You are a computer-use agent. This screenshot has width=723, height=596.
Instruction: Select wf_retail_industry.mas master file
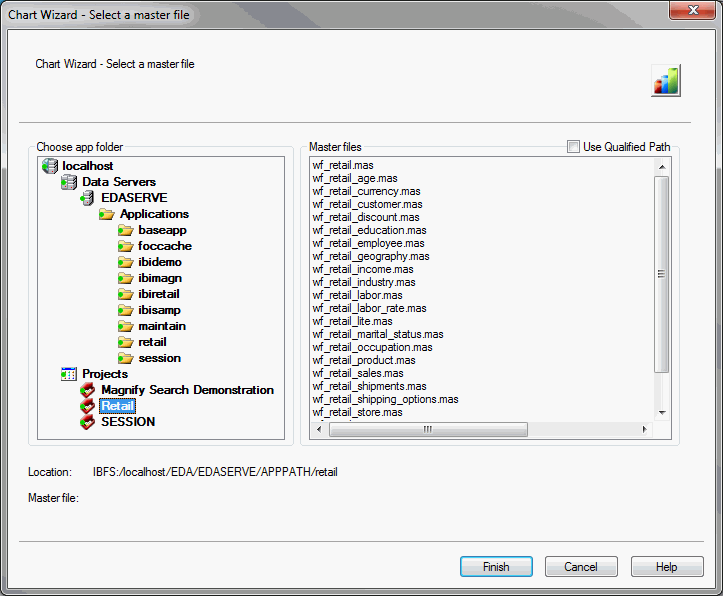(x=363, y=282)
